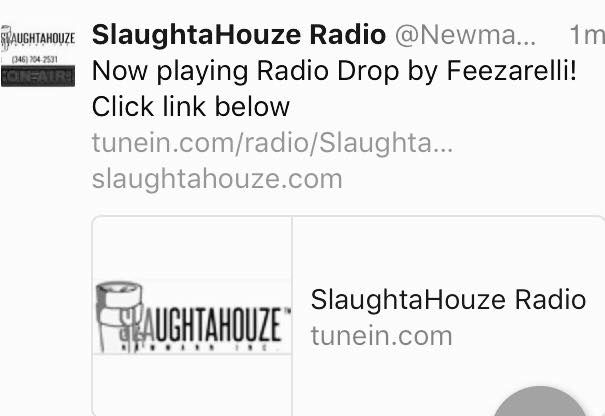The image size is (605, 416).
Task: Click the SlaughtaHouze Radio link card title
Action: pos(448,300)
